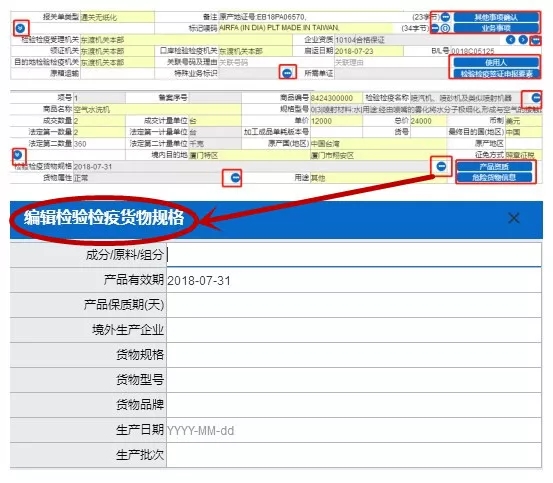Click the 境外生产企业 input field
This screenshot has width=553, height=483.
click(x=354, y=330)
